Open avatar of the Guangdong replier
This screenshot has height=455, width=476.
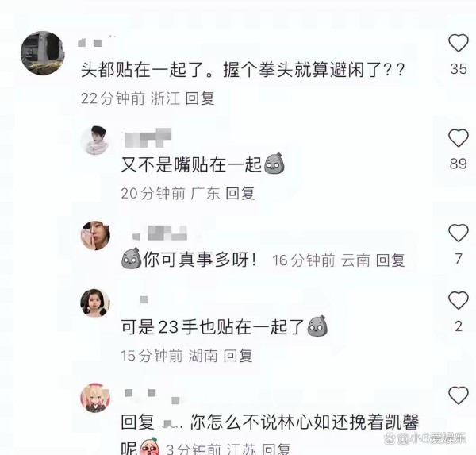[95, 140]
